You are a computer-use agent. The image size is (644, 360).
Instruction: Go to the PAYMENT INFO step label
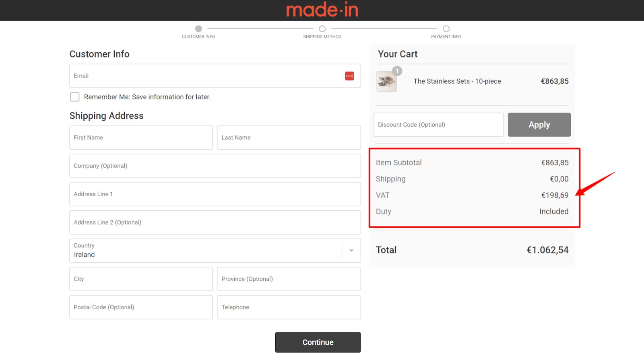pos(446,37)
